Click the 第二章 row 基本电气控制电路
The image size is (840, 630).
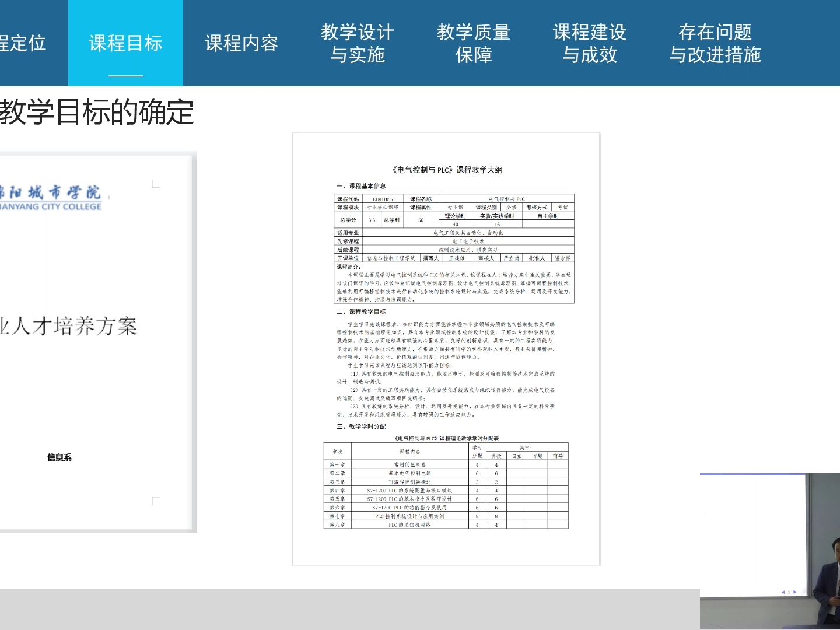coord(446,473)
